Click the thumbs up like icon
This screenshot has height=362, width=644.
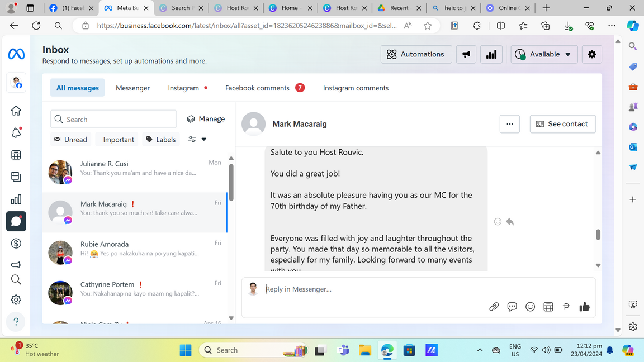coord(584,307)
